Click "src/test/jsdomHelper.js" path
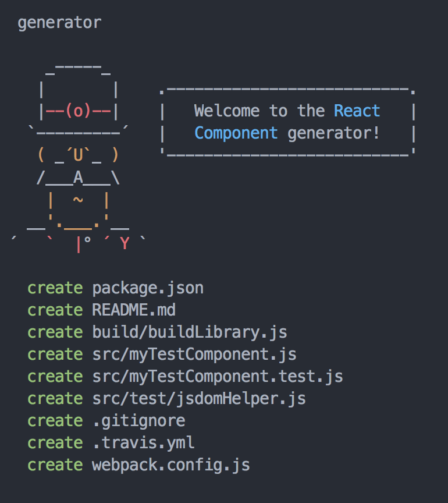This screenshot has height=503, width=448. point(199,398)
